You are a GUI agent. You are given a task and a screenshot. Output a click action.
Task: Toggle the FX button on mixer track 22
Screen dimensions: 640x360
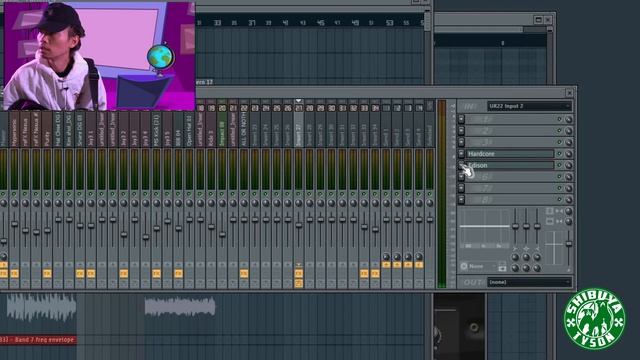(x=244, y=273)
